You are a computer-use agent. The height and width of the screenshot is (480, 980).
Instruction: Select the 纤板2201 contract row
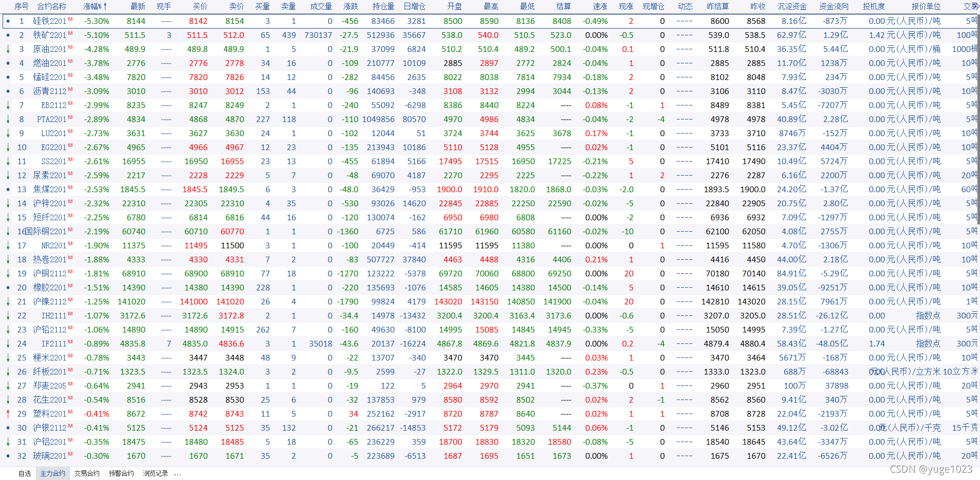(490, 372)
